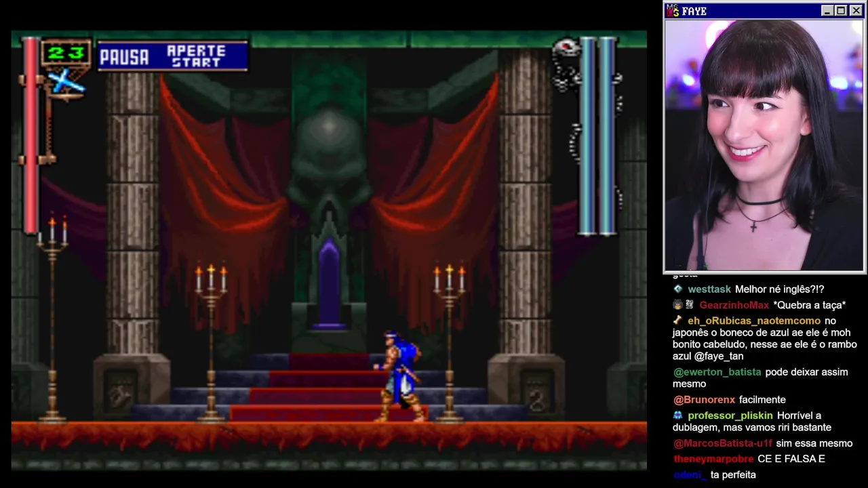Click westtask's chat badge icon
This screenshot has height=488, width=868.
tap(679, 289)
